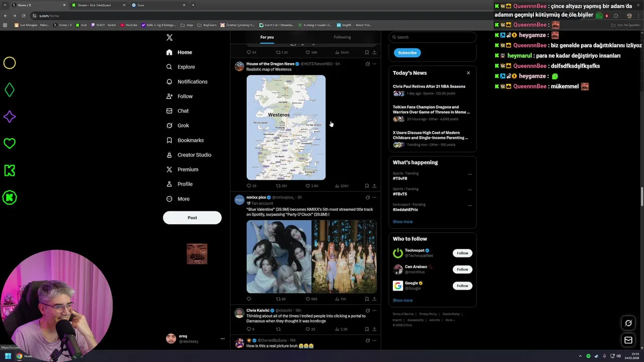Reply to the nmixx pics post
This screenshot has width=644, height=362.
tap(249, 299)
